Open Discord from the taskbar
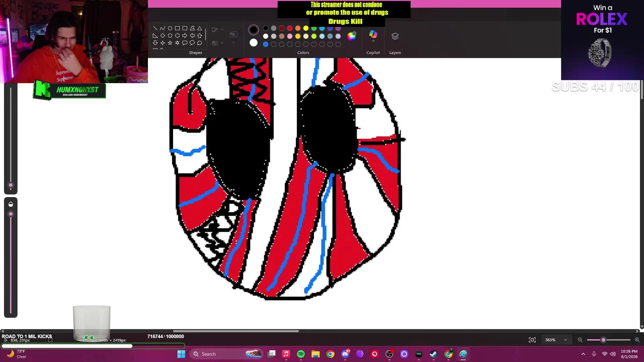The image size is (644, 362). (x=345, y=354)
